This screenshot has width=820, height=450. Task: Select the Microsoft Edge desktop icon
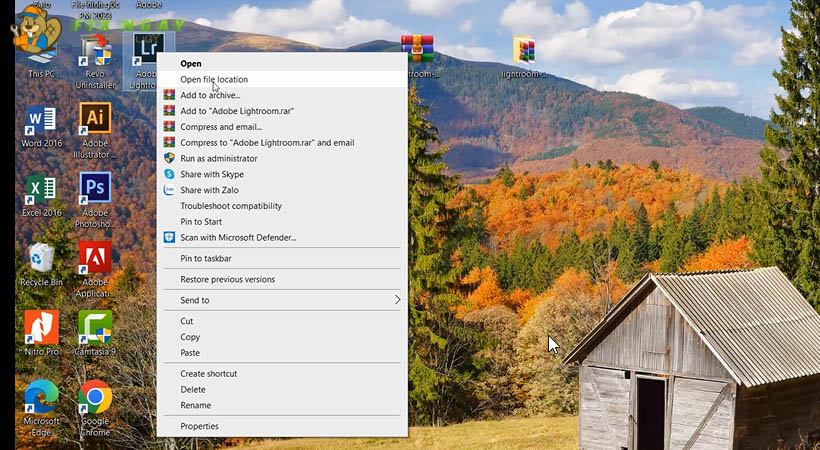(x=41, y=408)
